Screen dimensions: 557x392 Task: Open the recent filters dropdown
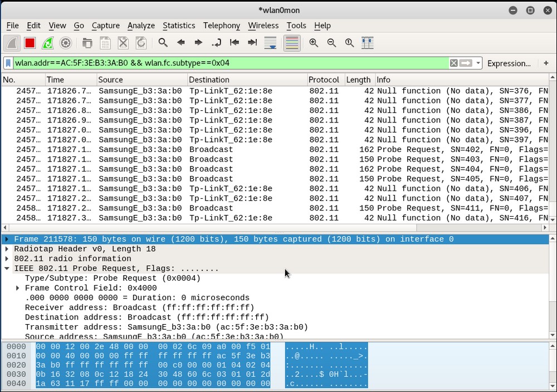(478, 63)
